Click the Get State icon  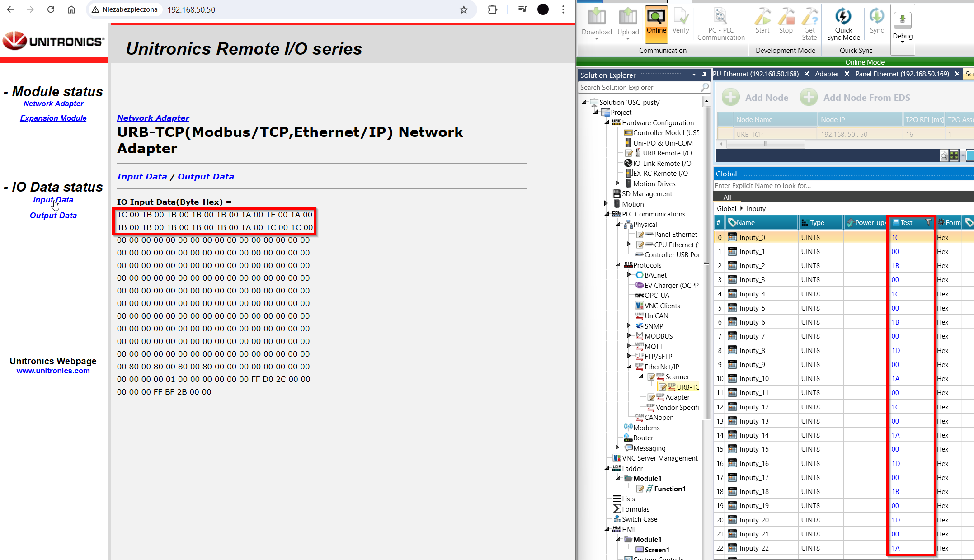(x=809, y=25)
